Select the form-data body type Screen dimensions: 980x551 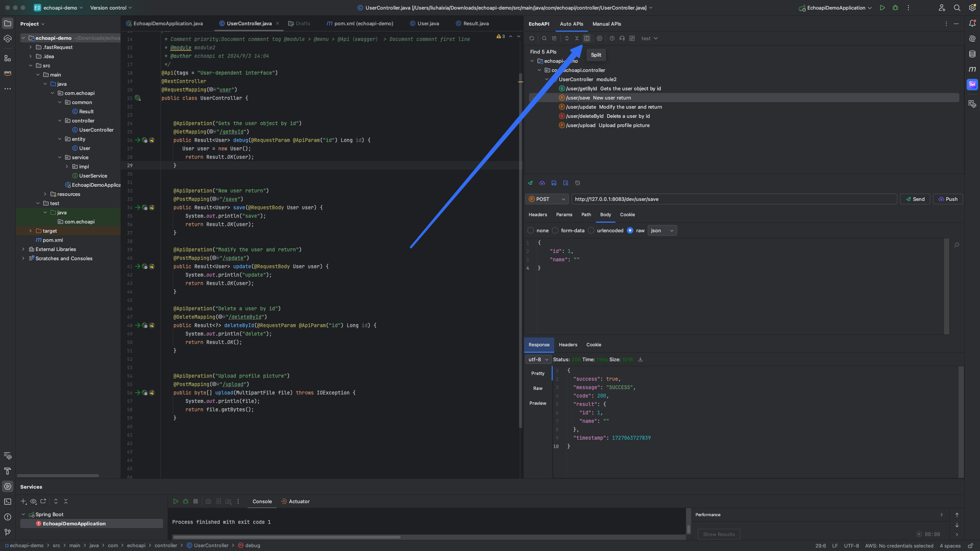click(555, 230)
